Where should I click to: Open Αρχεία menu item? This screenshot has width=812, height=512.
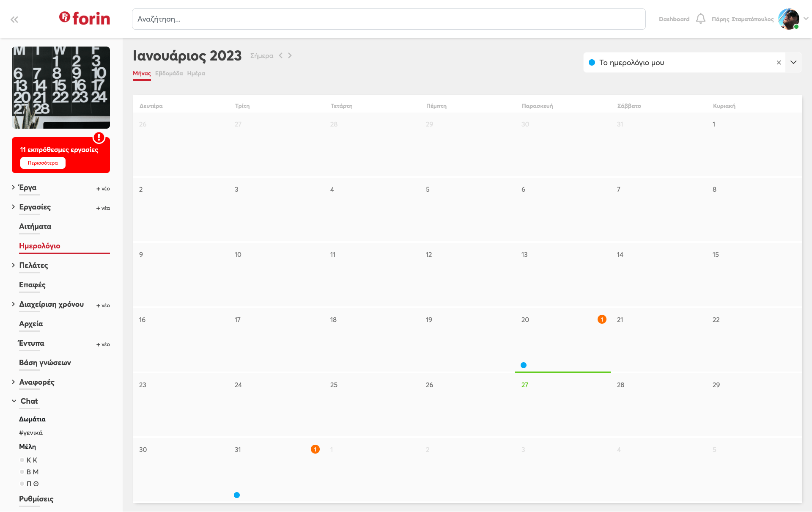[x=31, y=324]
